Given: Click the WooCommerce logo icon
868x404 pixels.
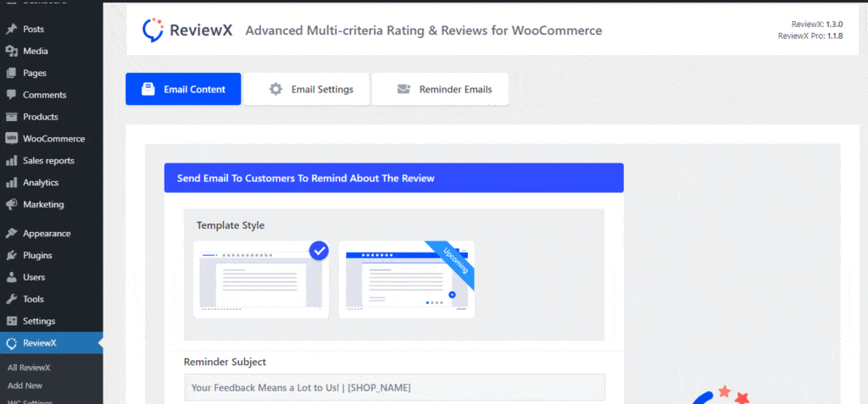Looking at the screenshot, I should [11, 139].
